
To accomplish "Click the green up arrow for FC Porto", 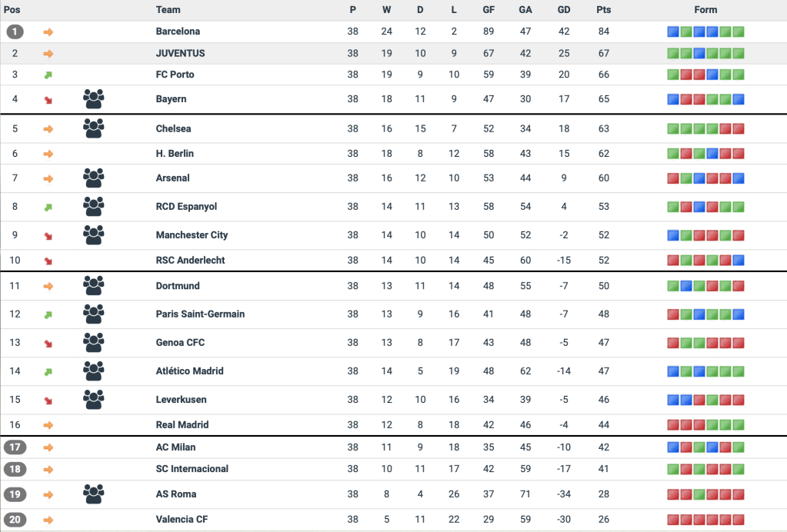I will tap(48, 75).
